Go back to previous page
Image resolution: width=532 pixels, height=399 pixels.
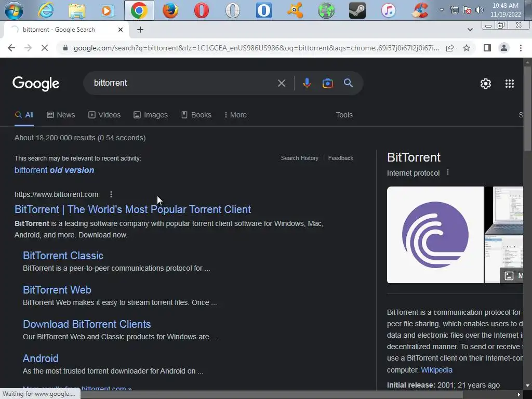(x=11, y=48)
